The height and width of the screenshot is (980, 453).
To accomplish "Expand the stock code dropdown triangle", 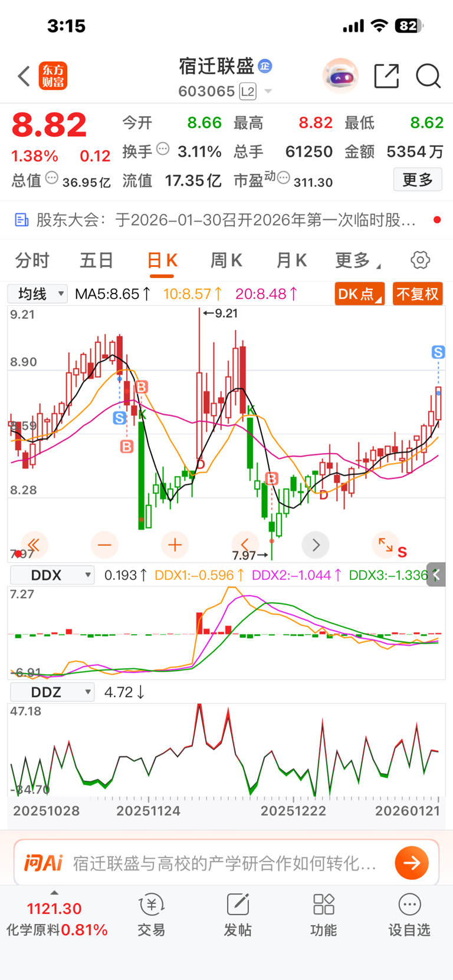I will [268, 91].
